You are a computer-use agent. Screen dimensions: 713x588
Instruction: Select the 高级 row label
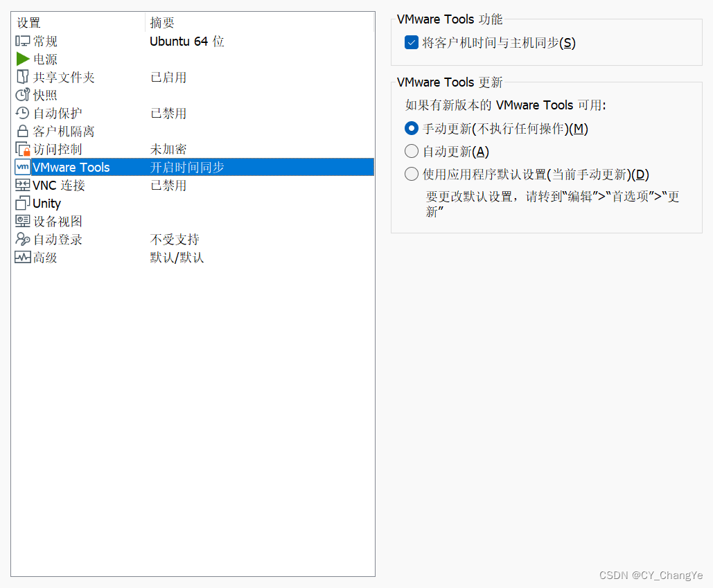(x=45, y=257)
